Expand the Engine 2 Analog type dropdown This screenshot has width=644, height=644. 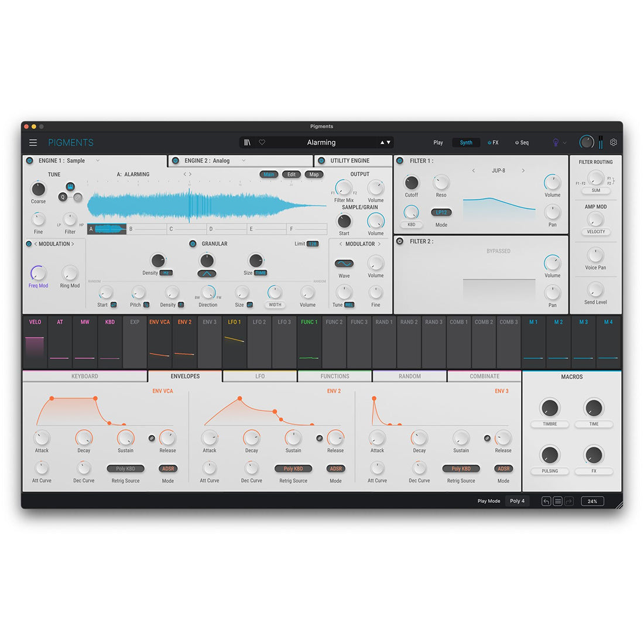(244, 160)
